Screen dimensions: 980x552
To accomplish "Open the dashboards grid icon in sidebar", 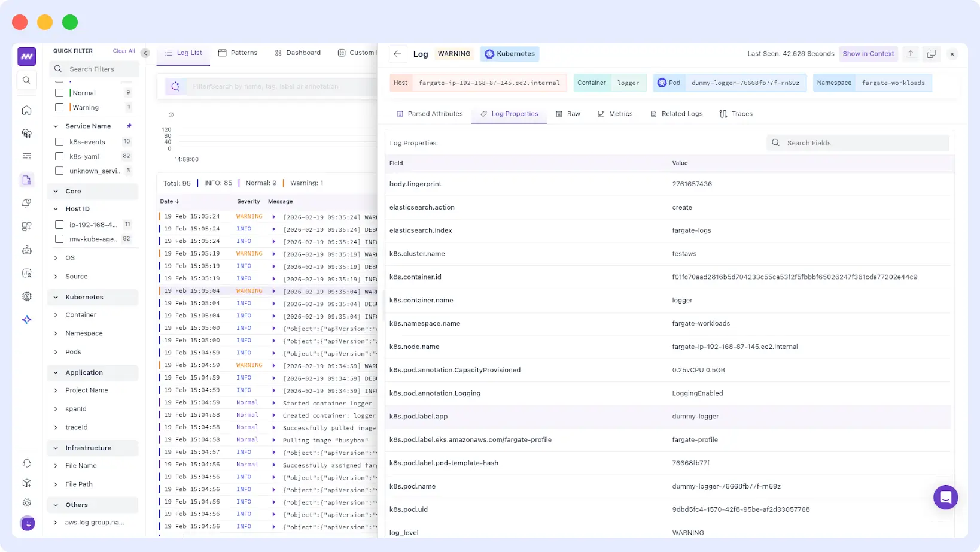I will pos(26,227).
